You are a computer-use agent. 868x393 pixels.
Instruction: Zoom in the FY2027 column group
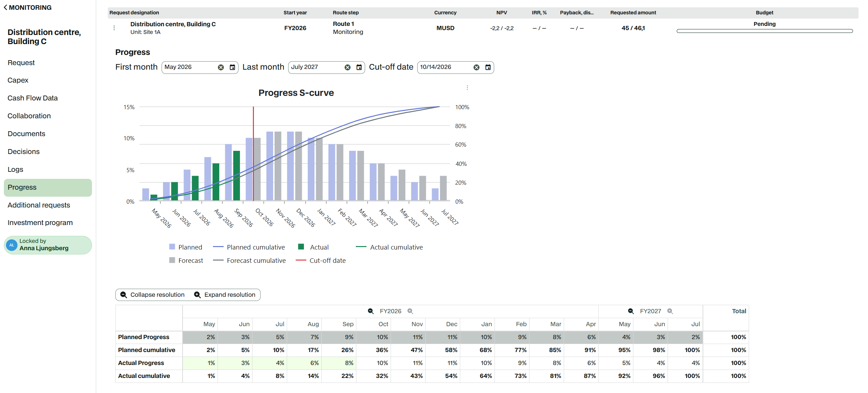[x=670, y=311]
